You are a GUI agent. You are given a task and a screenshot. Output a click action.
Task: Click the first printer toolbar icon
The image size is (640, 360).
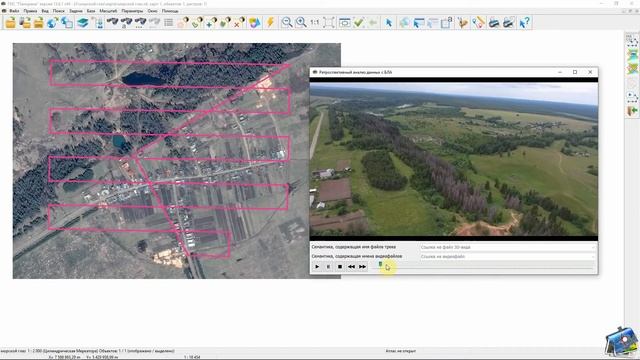pyautogui.click(x=494, y=22)
